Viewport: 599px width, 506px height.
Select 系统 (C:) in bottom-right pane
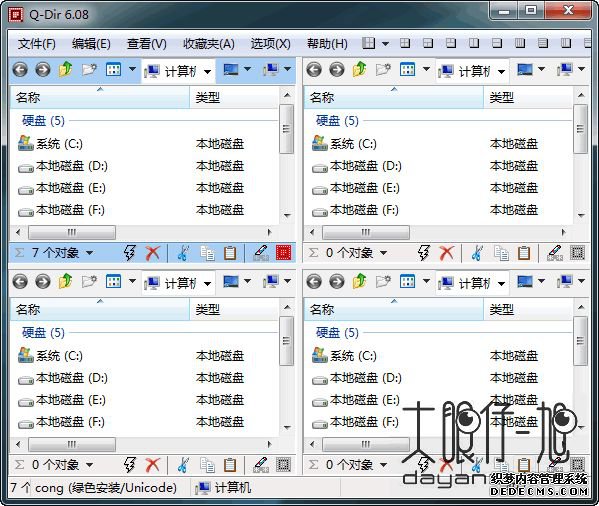point(345,356)
